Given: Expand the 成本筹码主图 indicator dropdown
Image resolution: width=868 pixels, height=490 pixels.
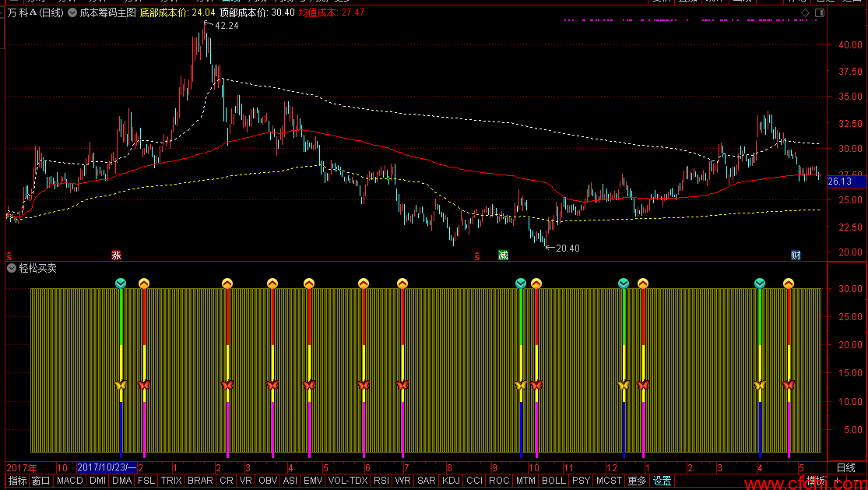Looking at the screenshot, I should [72, 12].
